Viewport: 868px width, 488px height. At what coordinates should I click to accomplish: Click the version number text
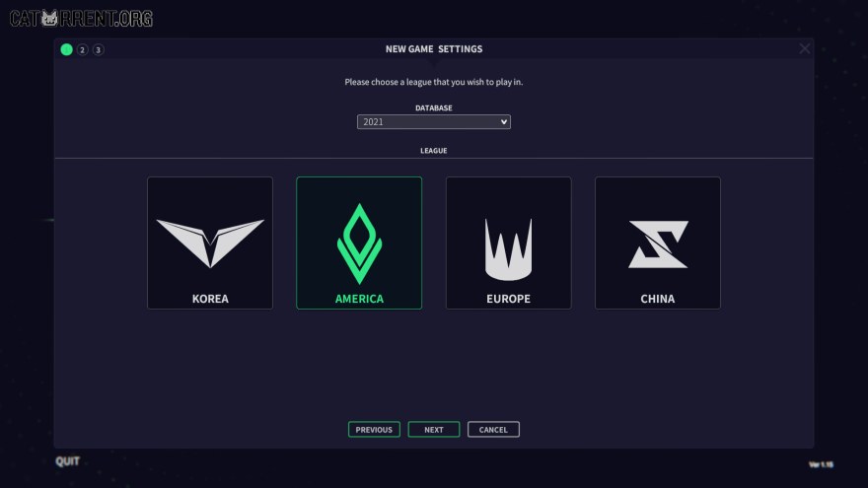pos(821,464)
